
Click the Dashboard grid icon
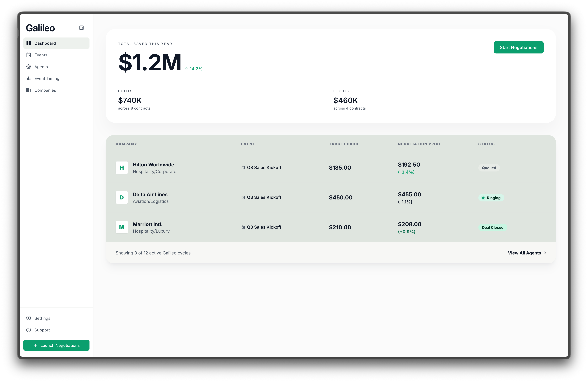click(29, 43)
